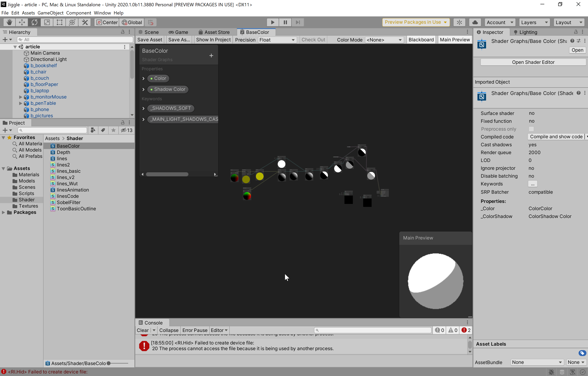588x376 pixels.
Task: Open the GameObject menu
Action: [50, 13]
